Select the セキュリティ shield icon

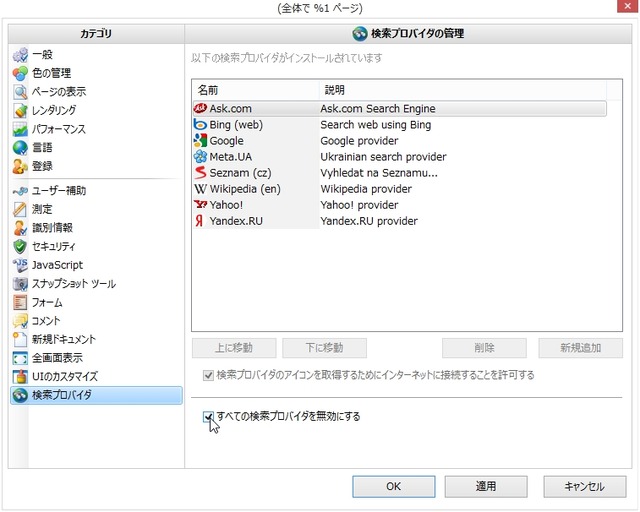(x=20, y=247)
